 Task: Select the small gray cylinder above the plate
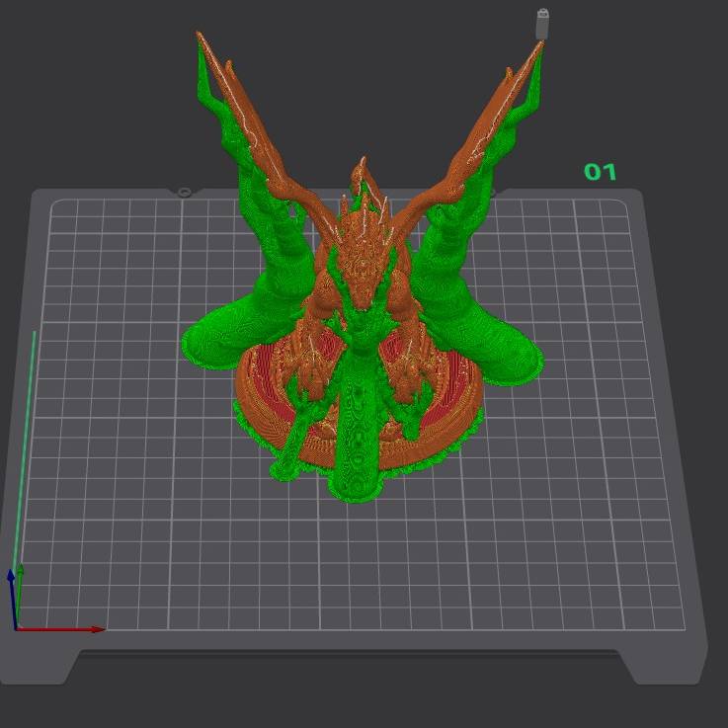542,24
